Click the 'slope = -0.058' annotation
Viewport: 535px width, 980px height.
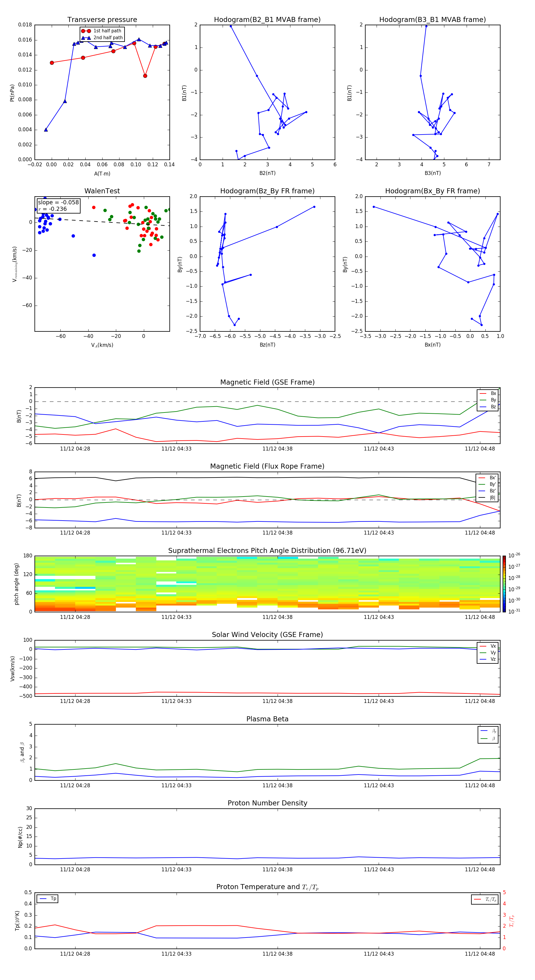58,203
